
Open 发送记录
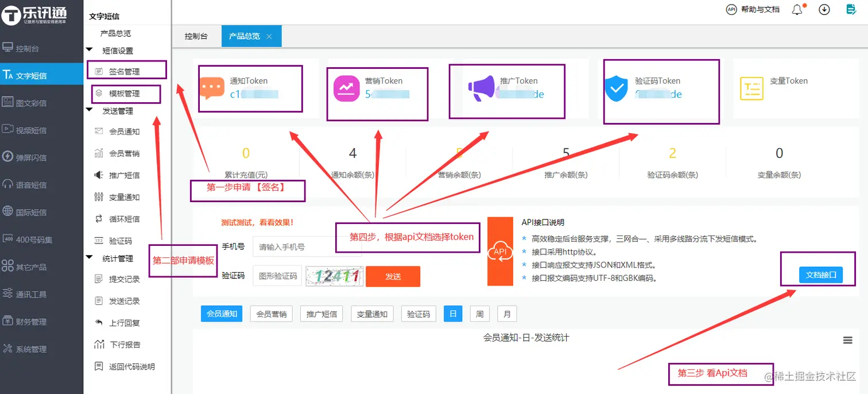[x=125, y=301]
